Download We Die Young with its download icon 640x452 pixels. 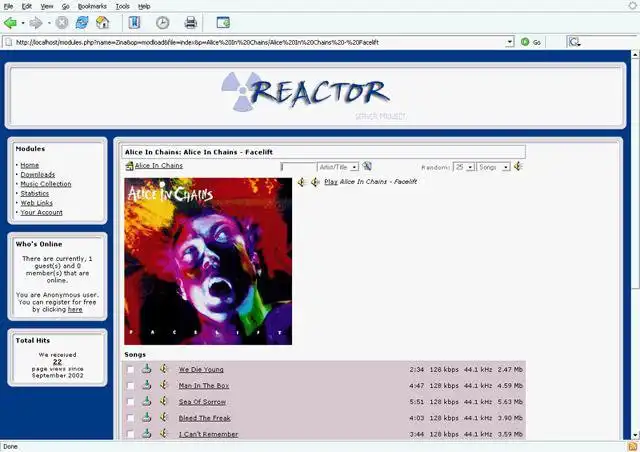tap(147, 369)
